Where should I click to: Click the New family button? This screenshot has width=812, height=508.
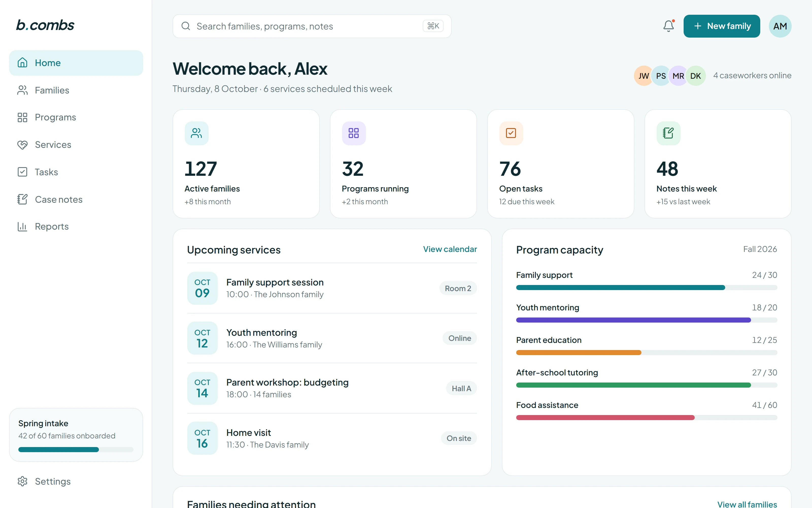(721, 26)
